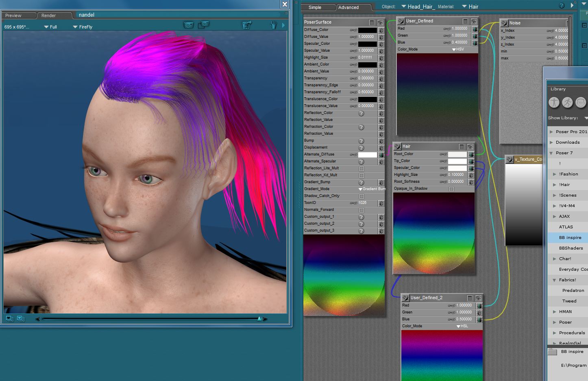Switch to the Preview tab
Image resolution: width=588 pixels, height=381 pixels.
coord(13,15)
